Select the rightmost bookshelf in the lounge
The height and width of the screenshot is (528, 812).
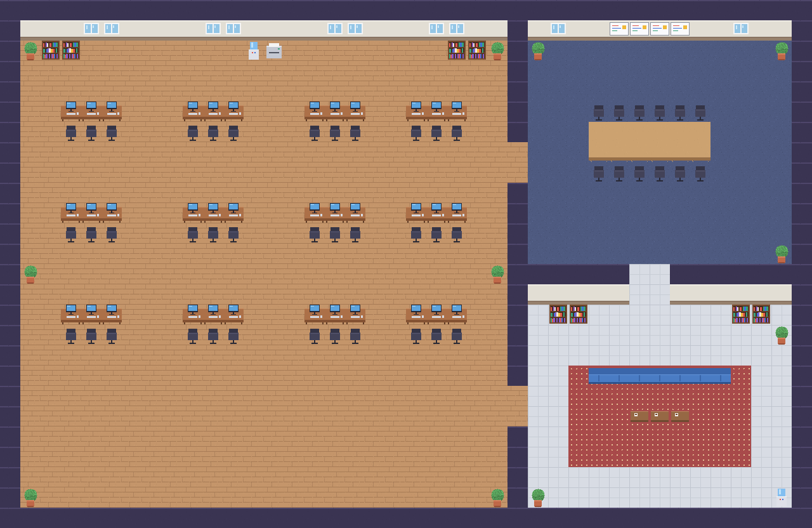(x=761, y=314)
